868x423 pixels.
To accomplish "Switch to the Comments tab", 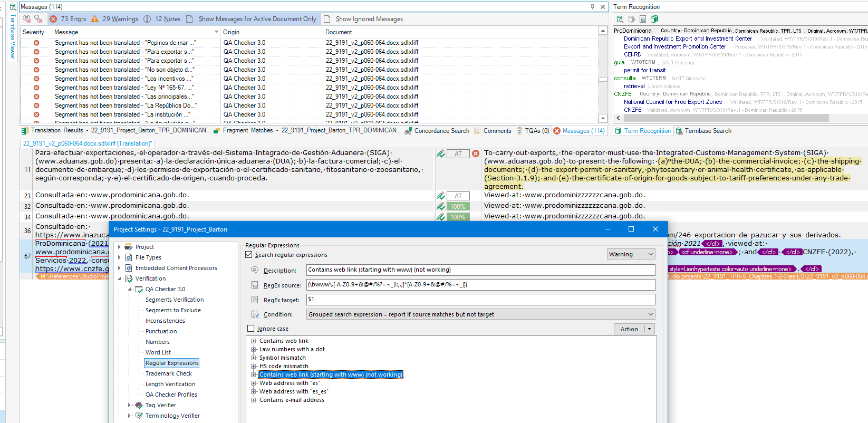I will click(x=493, y=131).
